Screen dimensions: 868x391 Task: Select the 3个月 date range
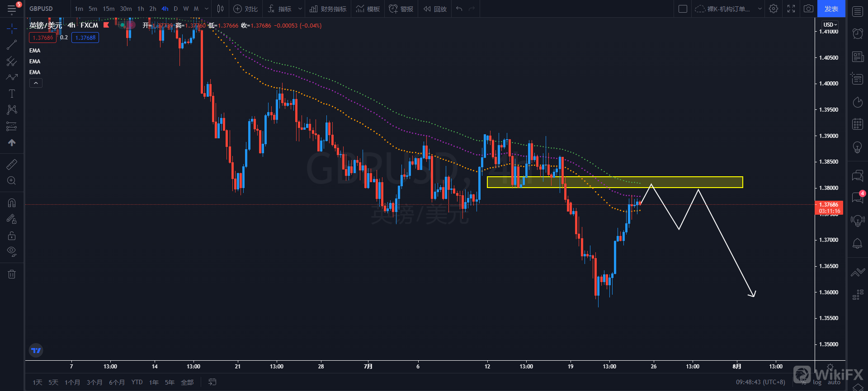pos(94,382)
